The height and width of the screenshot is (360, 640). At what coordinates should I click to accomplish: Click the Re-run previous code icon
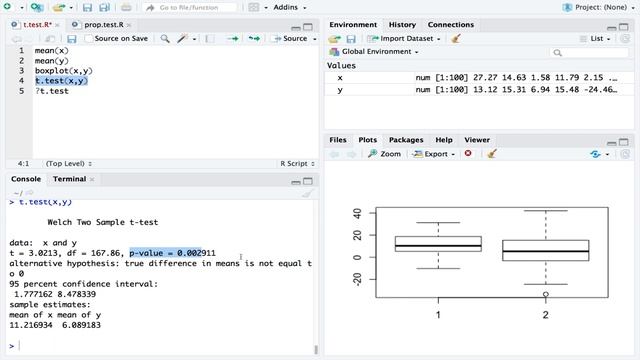tap(254, 39)
